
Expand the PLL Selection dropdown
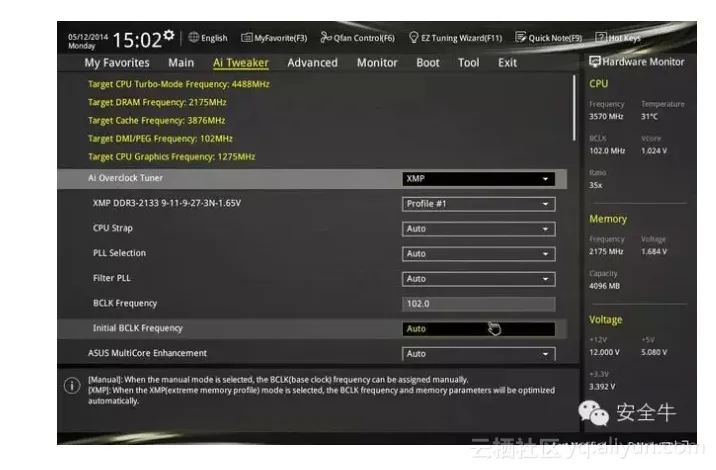(x=479, y=253)
